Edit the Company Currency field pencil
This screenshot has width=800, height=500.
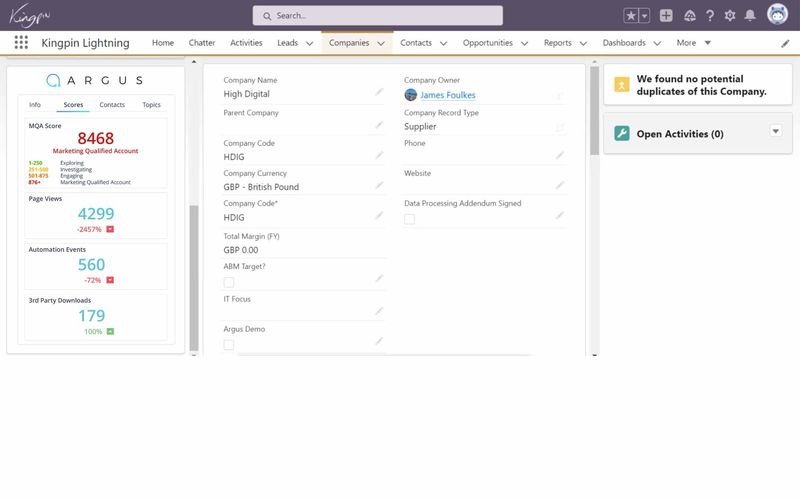coord(379,185)
